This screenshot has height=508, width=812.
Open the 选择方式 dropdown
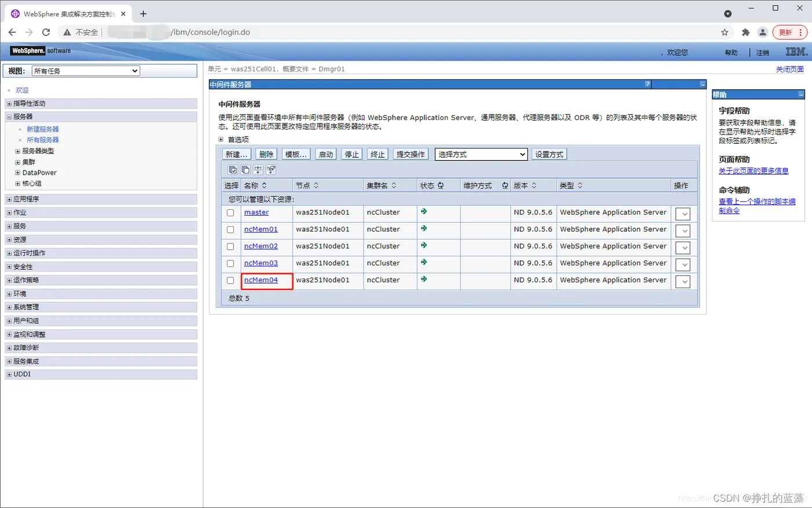(481, 154)
